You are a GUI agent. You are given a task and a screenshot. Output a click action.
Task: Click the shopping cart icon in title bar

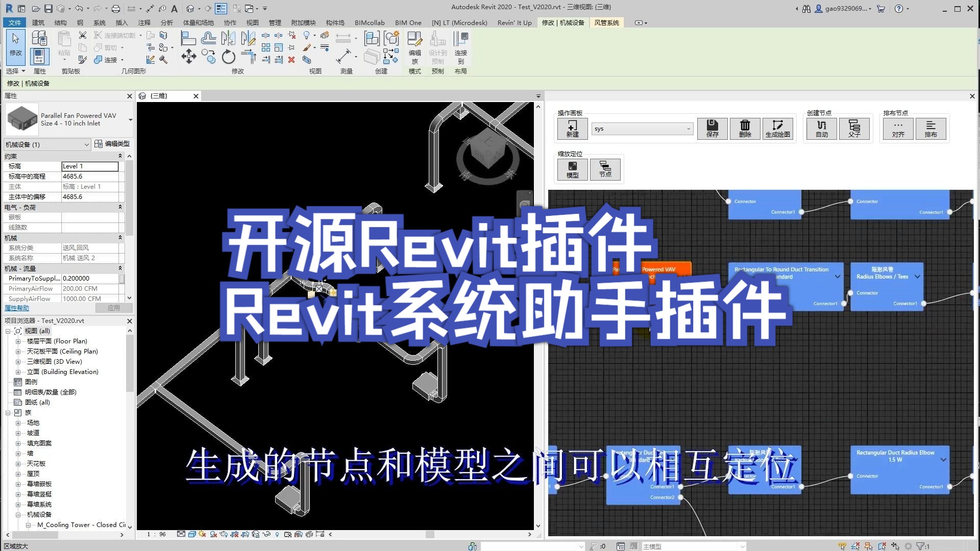[x=880, y=9]
